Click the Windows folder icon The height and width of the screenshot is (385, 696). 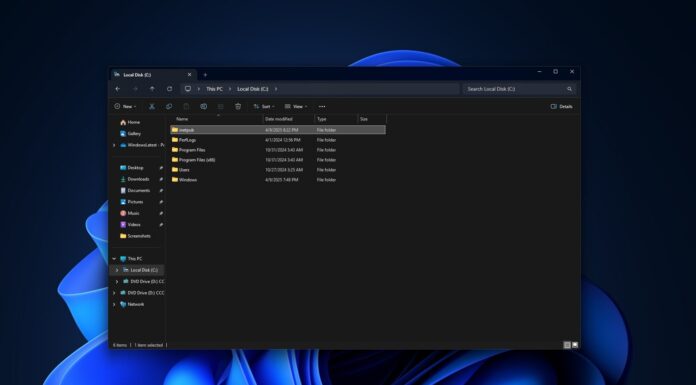175,179
